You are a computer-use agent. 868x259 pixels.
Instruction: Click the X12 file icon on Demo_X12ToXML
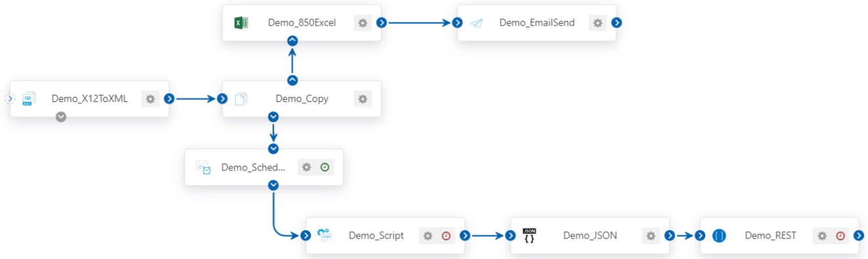point(29,99)
